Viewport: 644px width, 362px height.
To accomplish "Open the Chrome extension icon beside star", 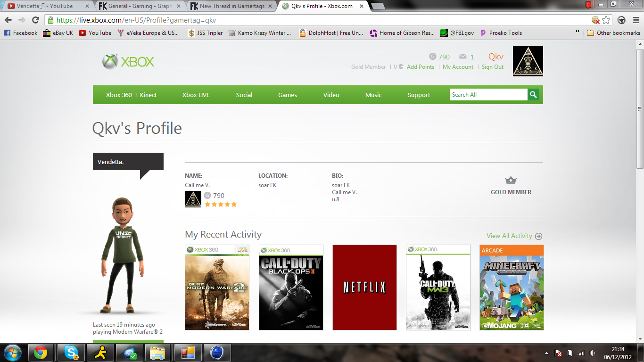I will point(622,20).
